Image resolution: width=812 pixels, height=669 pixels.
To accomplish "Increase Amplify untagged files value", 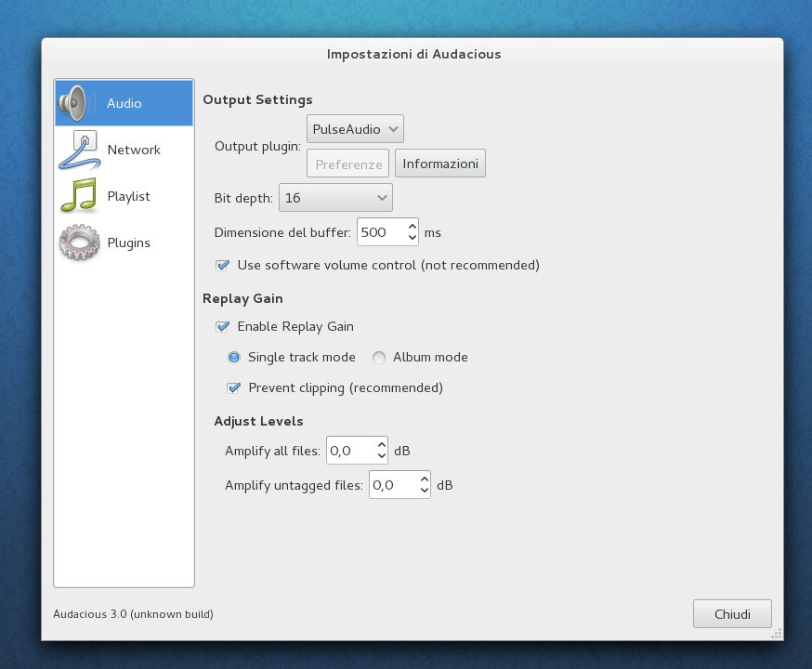I will [x=425, y=479].
